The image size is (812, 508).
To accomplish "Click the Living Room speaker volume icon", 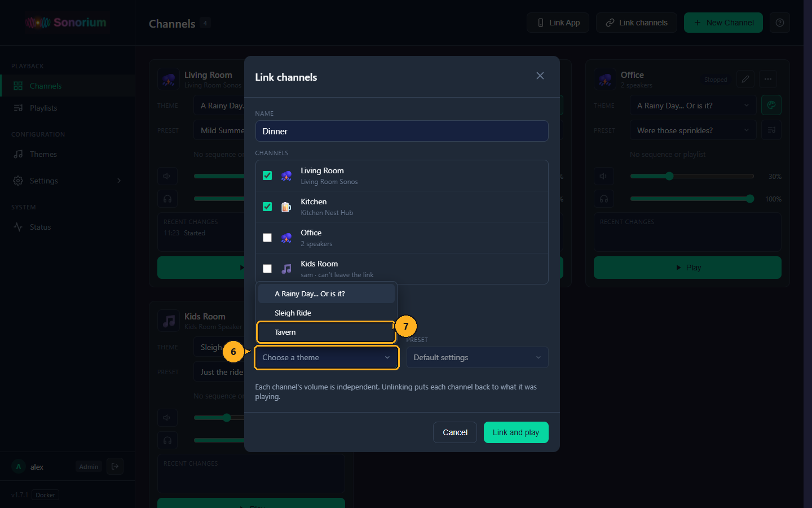I will 167,176.
